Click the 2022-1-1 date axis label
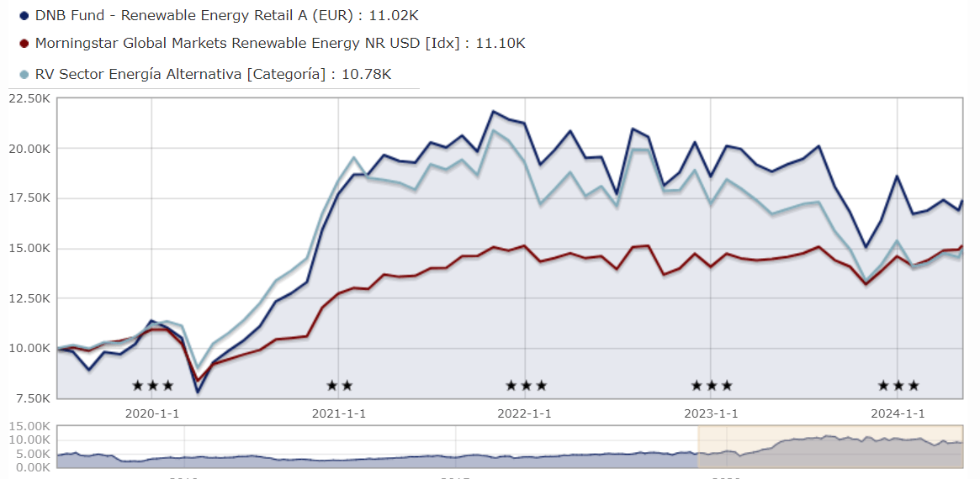Screen dimensions: 980x479 tap(525, 413)
